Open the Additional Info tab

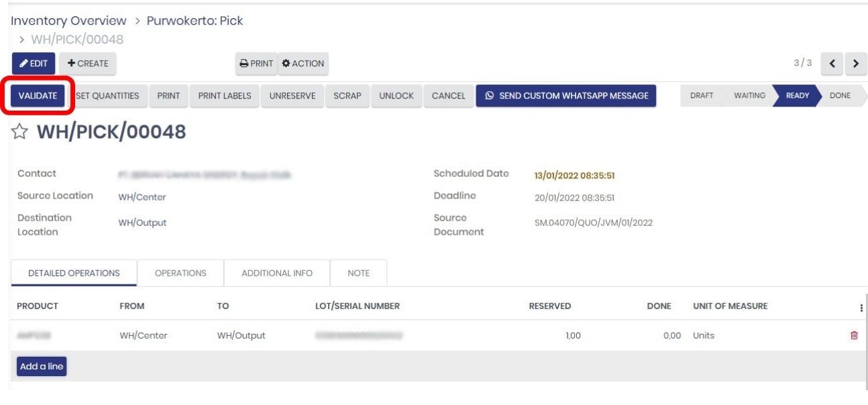[277, 274]
